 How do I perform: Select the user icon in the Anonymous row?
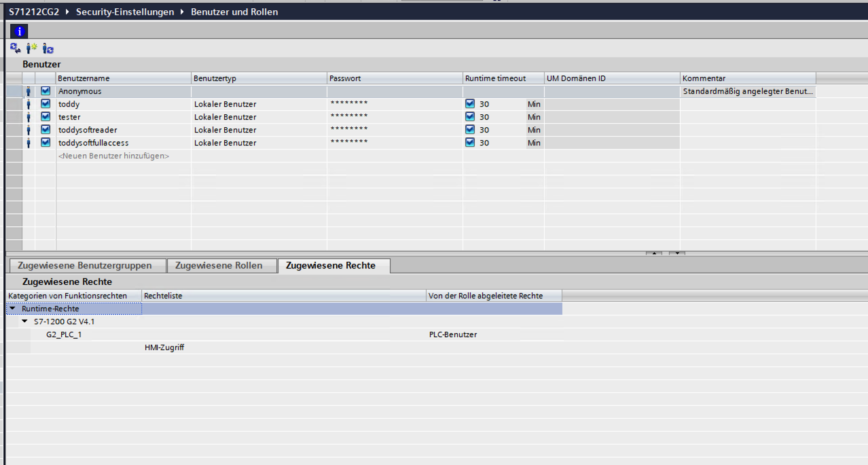[x=29, y=91]
